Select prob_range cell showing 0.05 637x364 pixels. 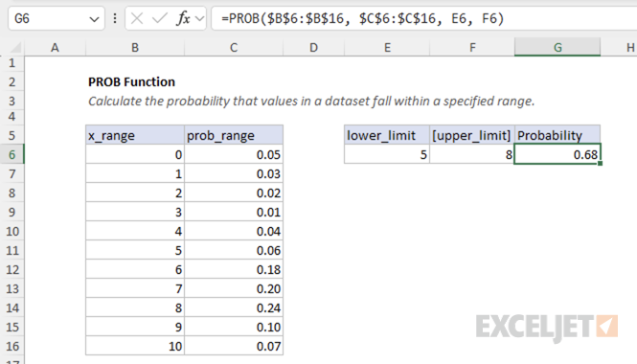click(x=234, y=154)
